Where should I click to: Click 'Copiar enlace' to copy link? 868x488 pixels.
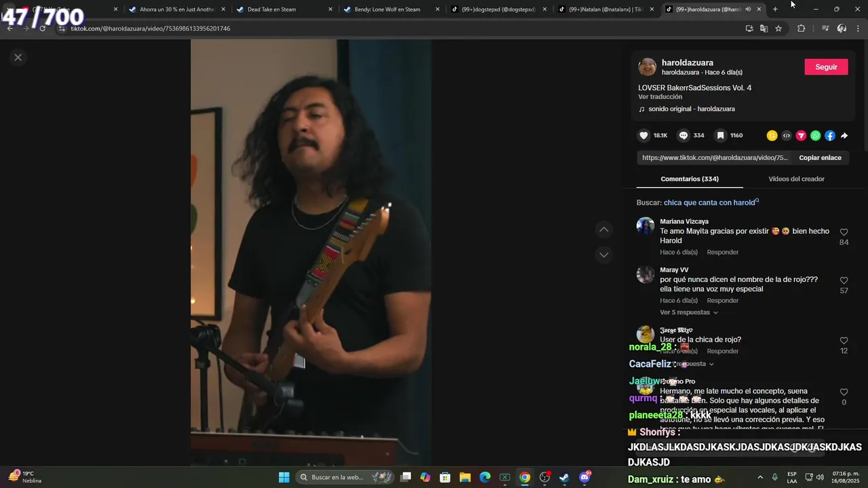click(820, 158)
